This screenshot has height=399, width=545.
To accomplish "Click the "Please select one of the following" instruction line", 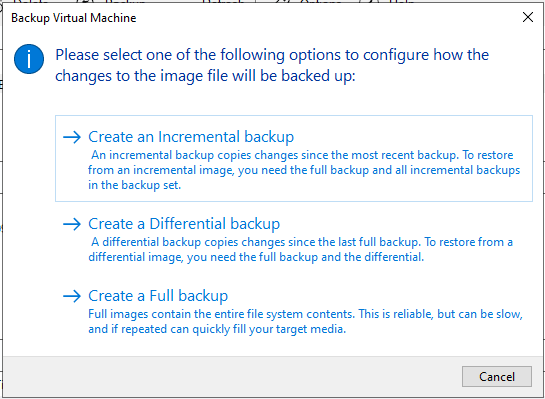I will [x=272, y=55].
